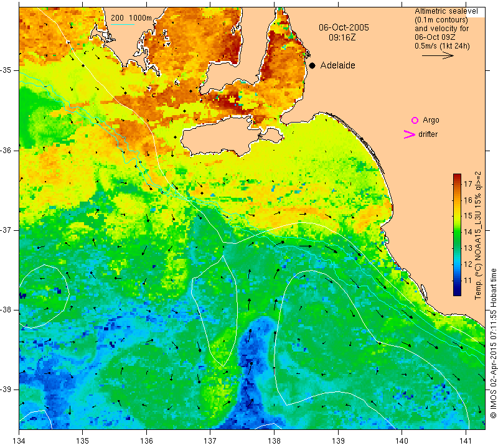Click the 137 longitude axis label
Viewport: 498px width, 448px height.
click(x=210, y=441)
